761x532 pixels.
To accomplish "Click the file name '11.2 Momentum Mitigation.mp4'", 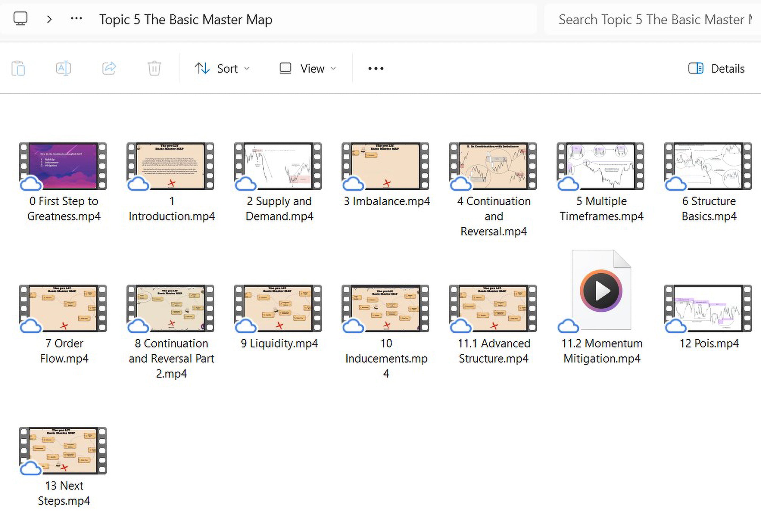I will pyautogui.click(x=602, y=351).
